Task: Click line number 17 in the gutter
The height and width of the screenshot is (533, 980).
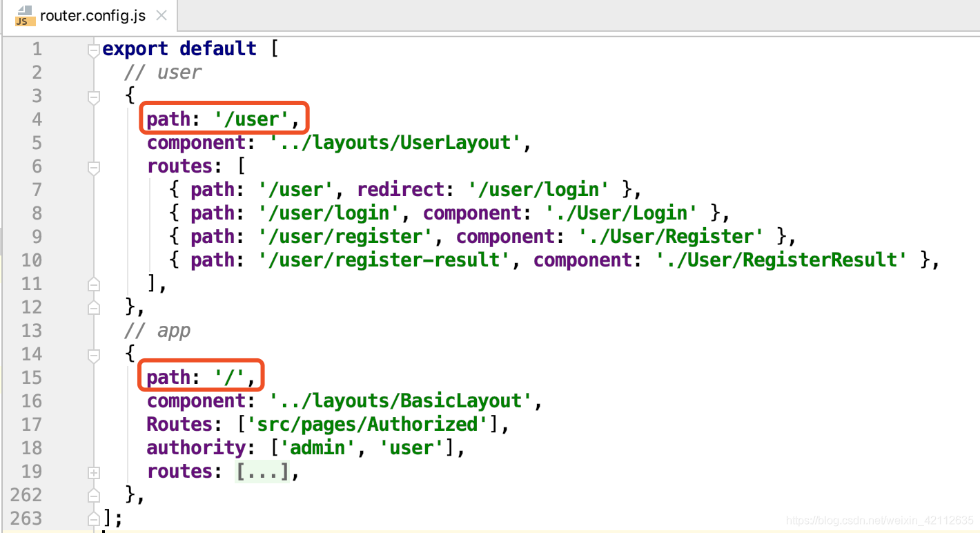Action: point(31,425)
